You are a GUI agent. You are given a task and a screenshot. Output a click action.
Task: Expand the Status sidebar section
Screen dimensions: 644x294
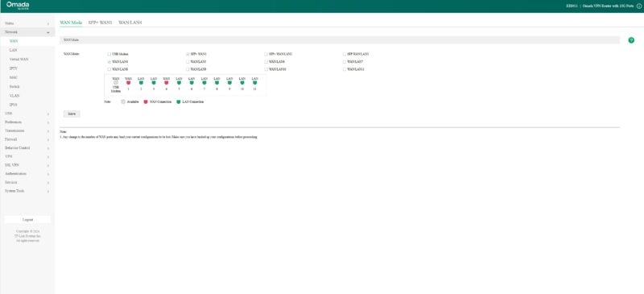[27, 23]
